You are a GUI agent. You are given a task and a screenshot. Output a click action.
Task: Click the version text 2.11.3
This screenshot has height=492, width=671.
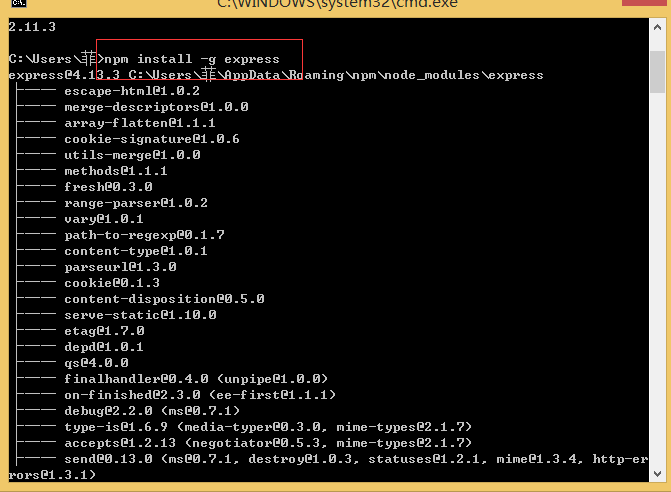point(32,27)
